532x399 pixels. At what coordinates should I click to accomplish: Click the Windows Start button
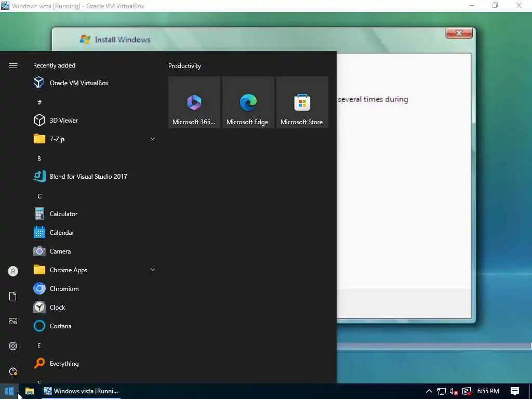tap(9, 391)
